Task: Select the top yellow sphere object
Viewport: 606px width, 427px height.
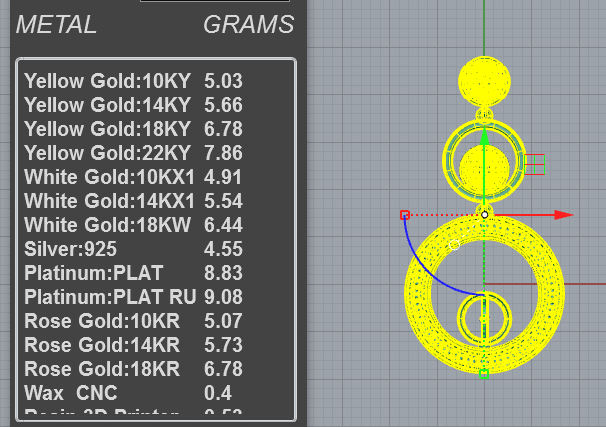Action: coord(484,81)
